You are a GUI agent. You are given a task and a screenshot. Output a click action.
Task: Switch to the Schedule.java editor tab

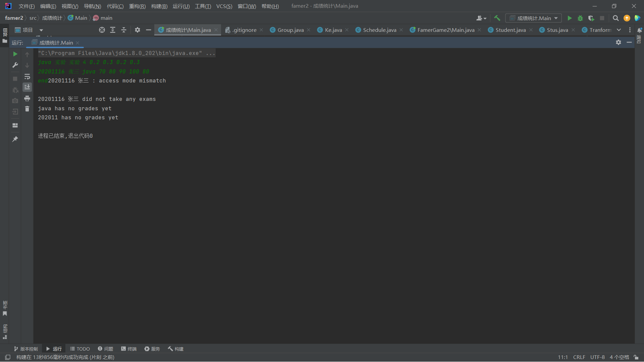[379, 30]
